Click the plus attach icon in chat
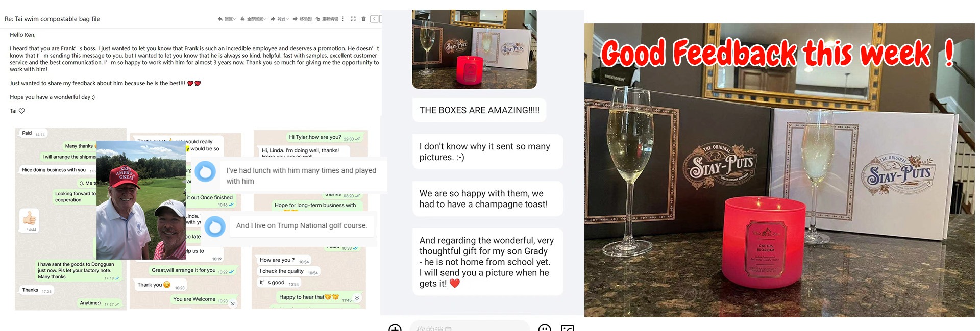 pyautogui.click(x=395, y=328)
